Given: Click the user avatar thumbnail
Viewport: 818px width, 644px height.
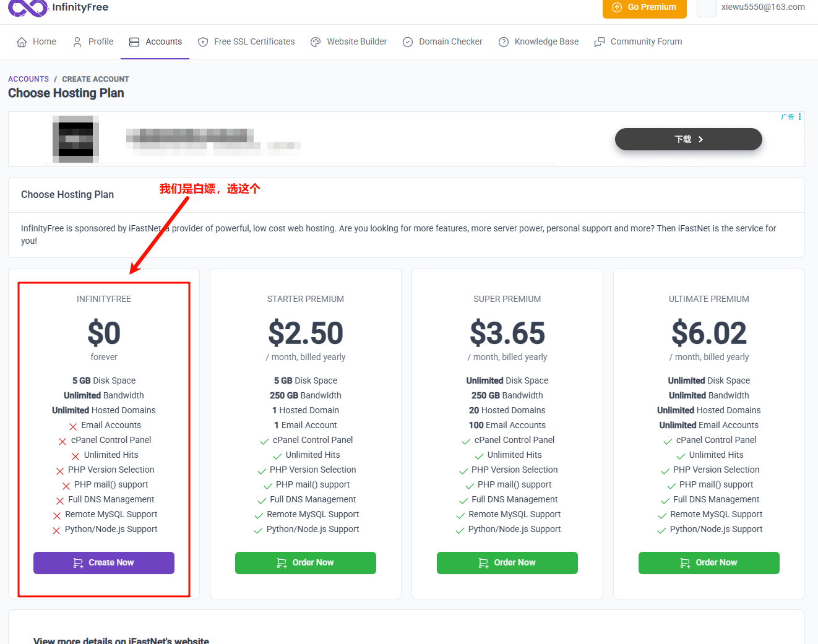Looking at the screenshot, I should (706, 7).
